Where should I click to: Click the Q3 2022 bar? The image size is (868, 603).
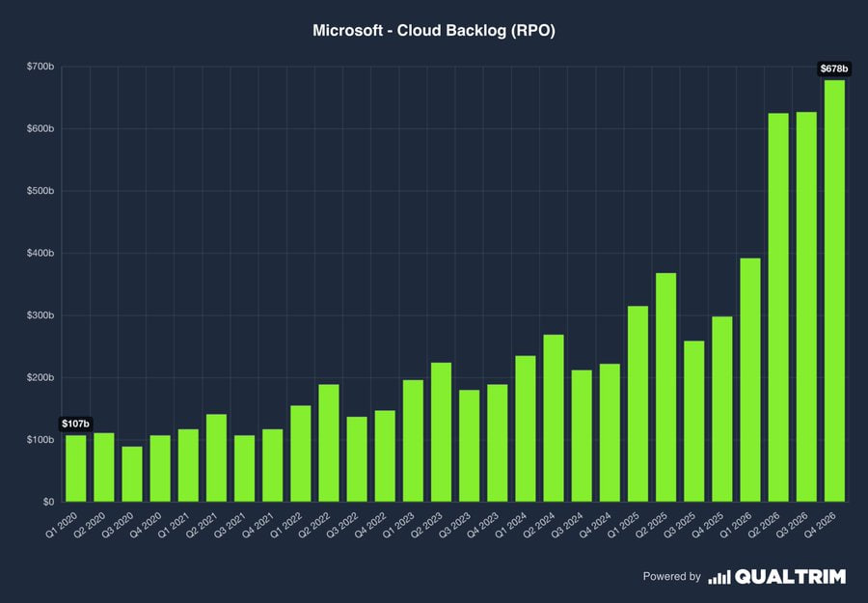tap(357, 459)
